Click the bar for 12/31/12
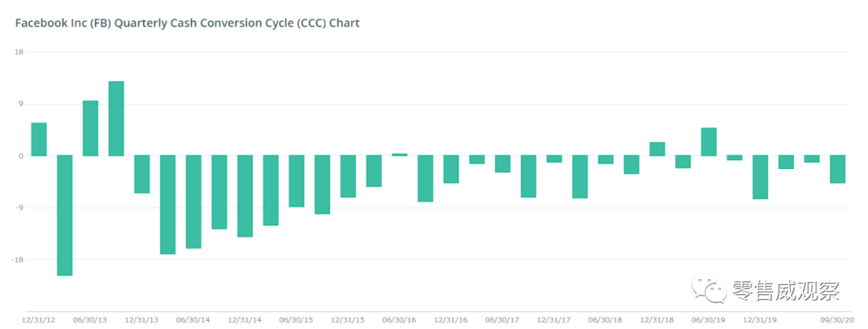The height and width of the screenshot is (329, 868). coord(39,139)
